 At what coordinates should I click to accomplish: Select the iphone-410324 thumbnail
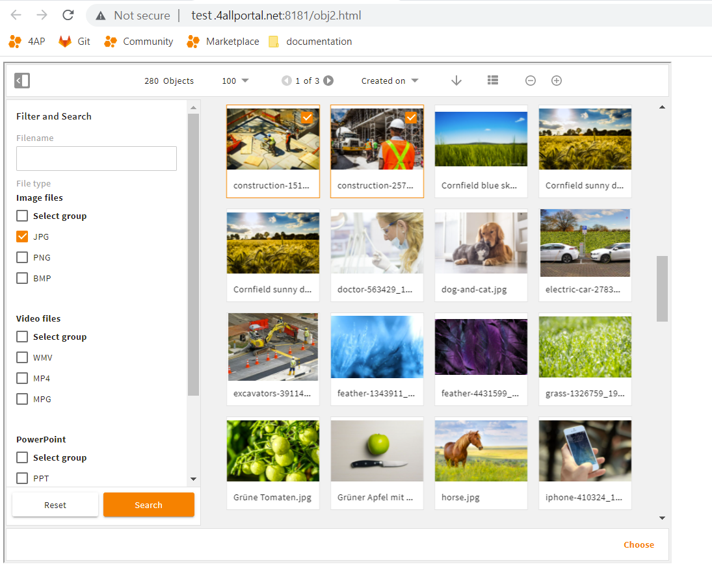(585, 463)
